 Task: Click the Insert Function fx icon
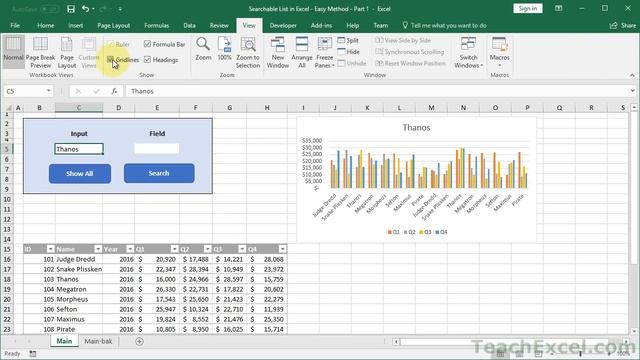point(114,91)
